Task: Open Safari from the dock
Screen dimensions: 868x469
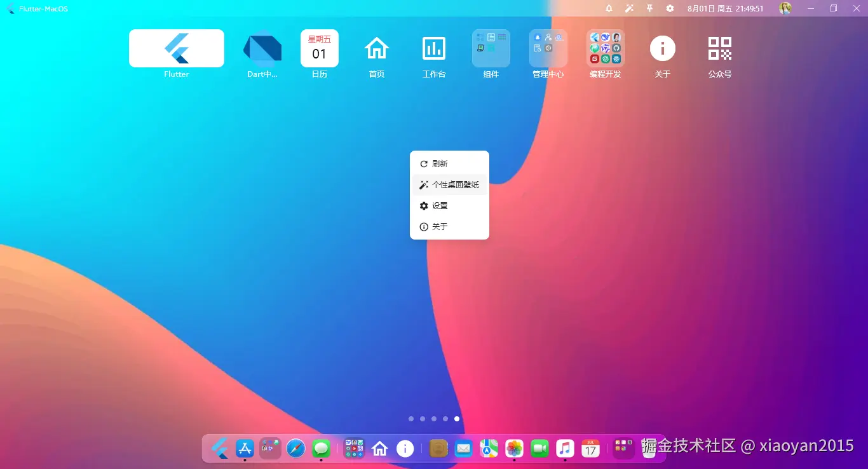Action: (x=295, y=448)
